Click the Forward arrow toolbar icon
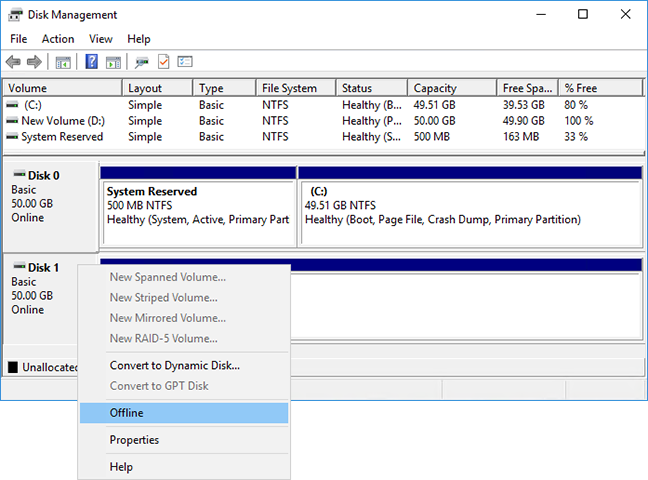This screenshot has height=480, width=648. [x=34, y=62]
